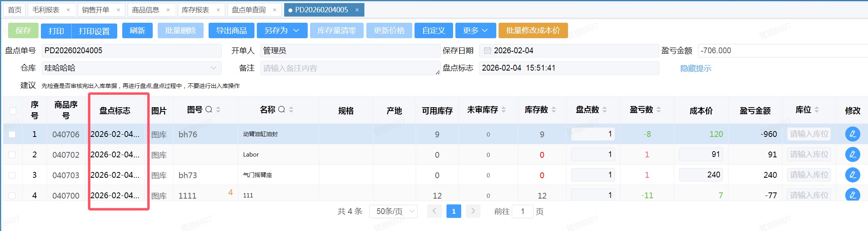Sort by 盘点数 column arrows
The height and width of the screenshot is (231, 868).
(x=605, y=110)
